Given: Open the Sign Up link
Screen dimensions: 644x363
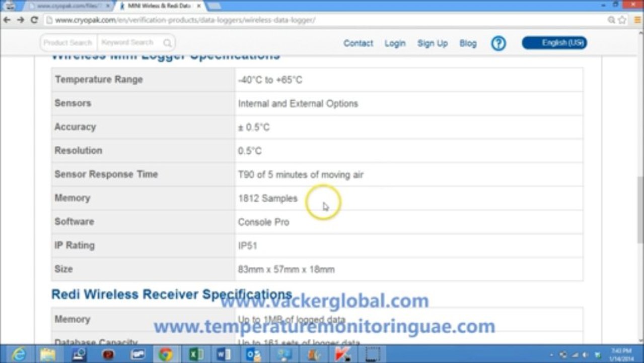Looking at the screenshot, I should coord(432,43).
